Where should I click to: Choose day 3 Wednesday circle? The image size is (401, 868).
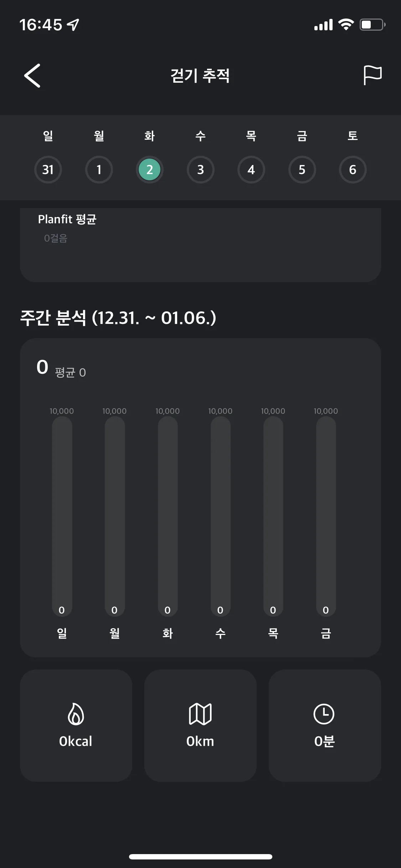pyautogui.click(x=201, y=170)
